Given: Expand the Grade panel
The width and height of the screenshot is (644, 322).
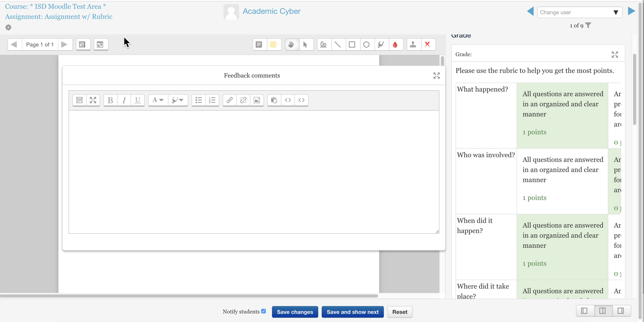Looking at the screenshot, I should tap(615, 55).
